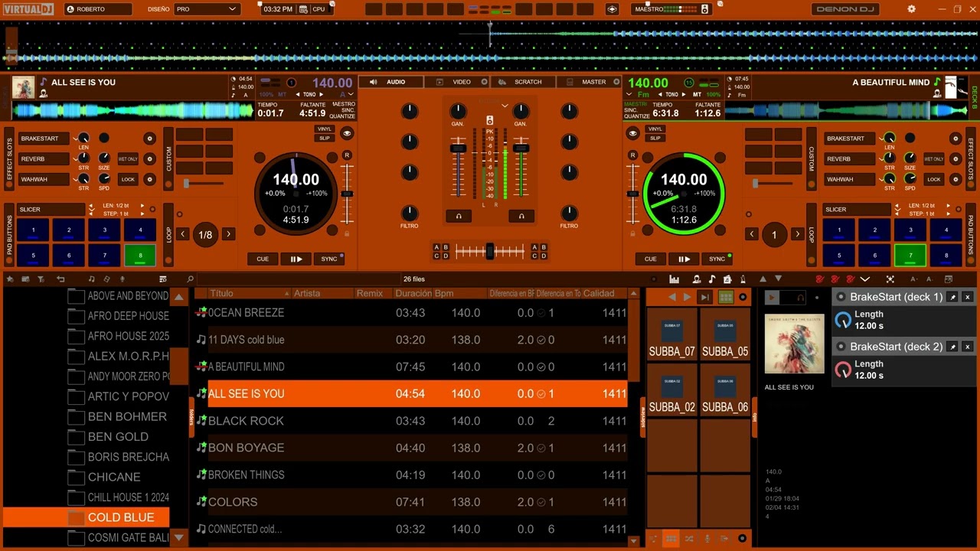Open the DISEÑO PRO layout dropdown

(207, 9)
